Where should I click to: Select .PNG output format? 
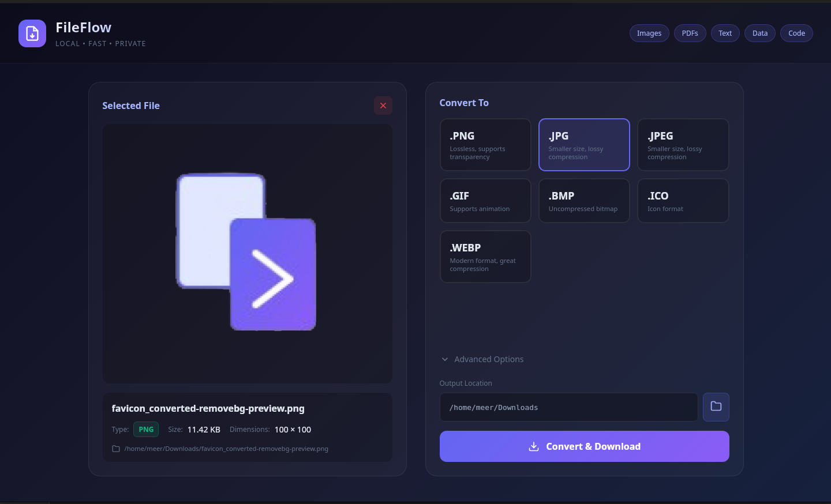click(x=485, y=145)
